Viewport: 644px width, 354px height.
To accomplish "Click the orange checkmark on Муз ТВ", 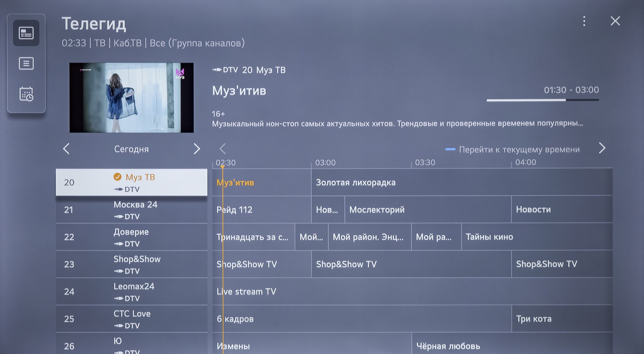I will tap(117, 177).
